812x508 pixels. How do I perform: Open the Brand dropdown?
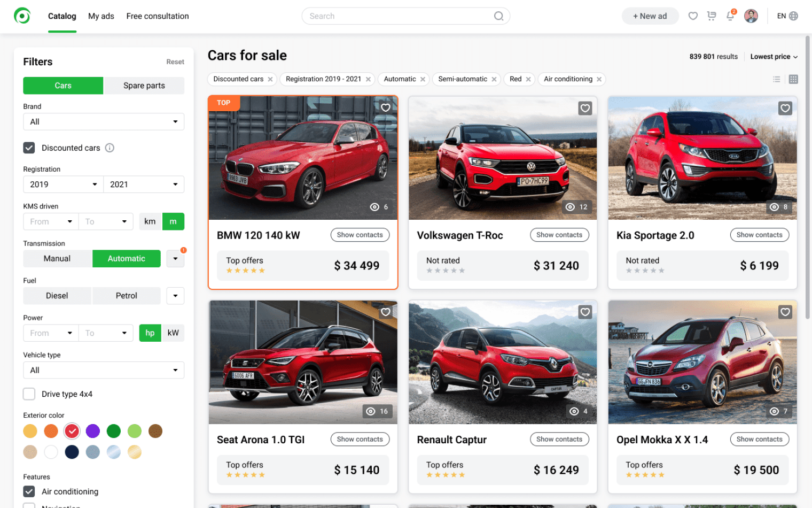(x=104, y=121)
